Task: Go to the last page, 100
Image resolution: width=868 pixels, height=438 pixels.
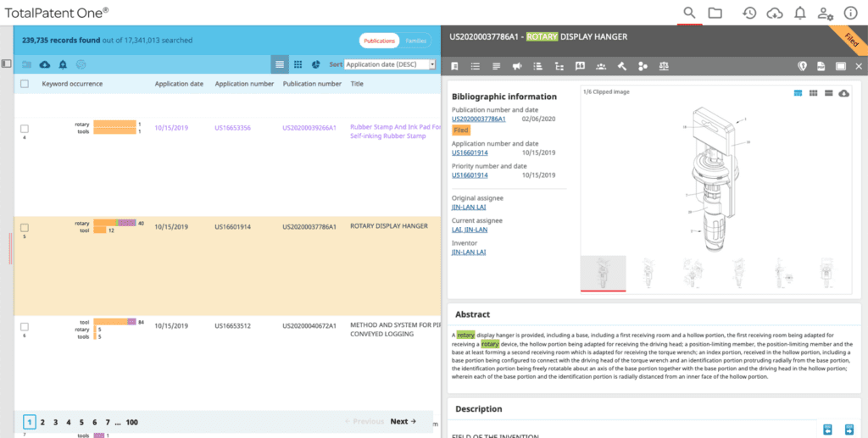Action: click(131, 422)
